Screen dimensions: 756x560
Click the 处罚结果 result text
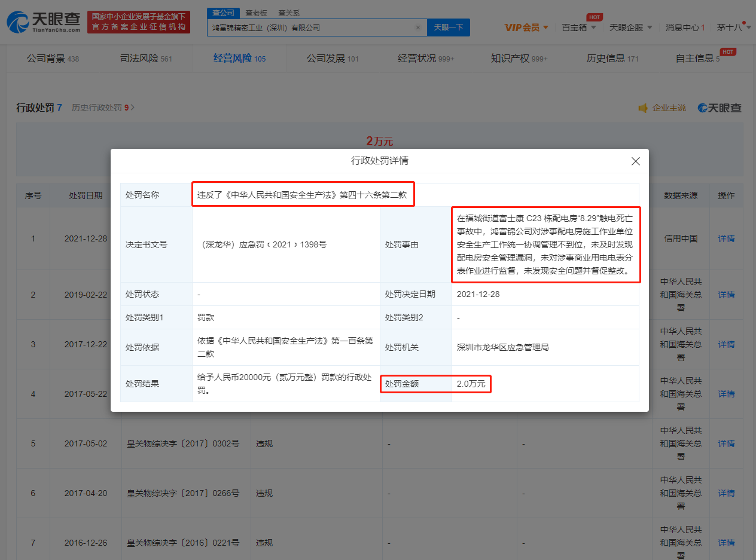click(x=285, y=384)
